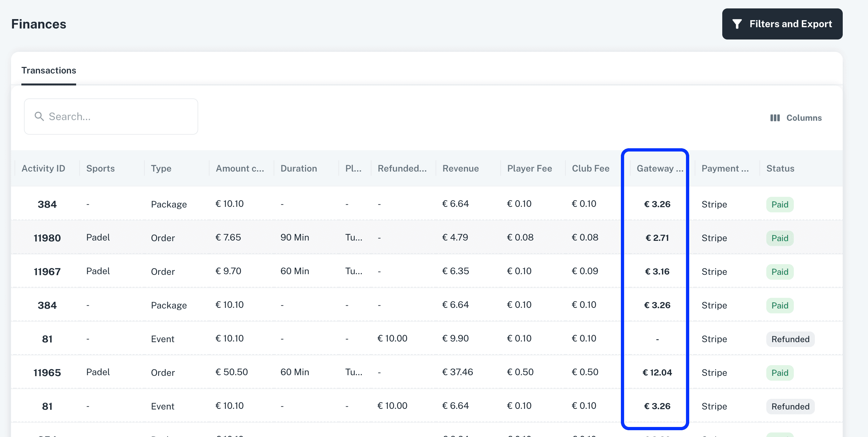Open activity 11980 row
The width and height of the screenshot is (868, 437).
point(47,238)
